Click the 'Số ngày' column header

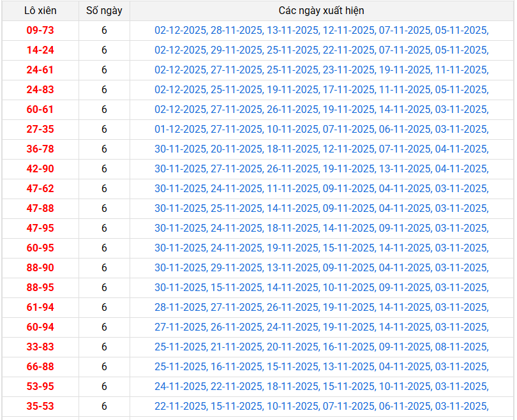[104, 11]
